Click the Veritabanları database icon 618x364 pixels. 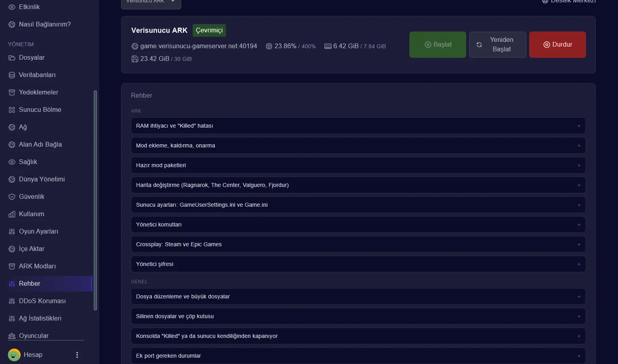tap(12, 75)
